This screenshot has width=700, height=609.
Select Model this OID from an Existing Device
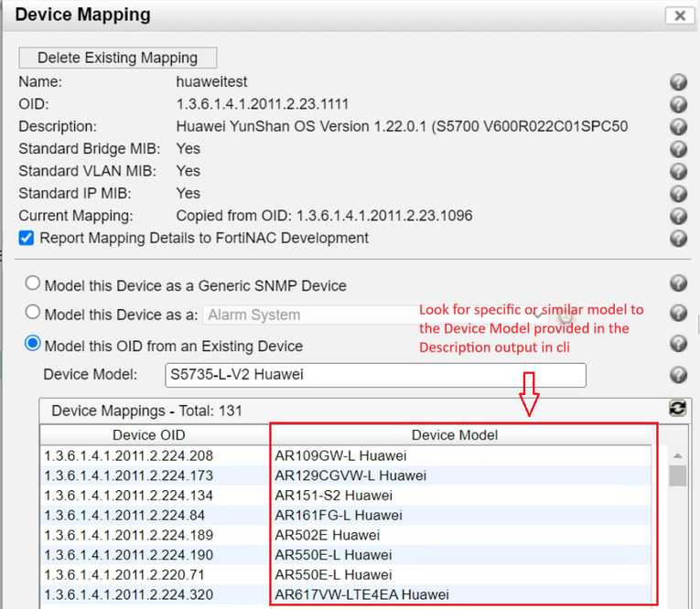point(33,344)
